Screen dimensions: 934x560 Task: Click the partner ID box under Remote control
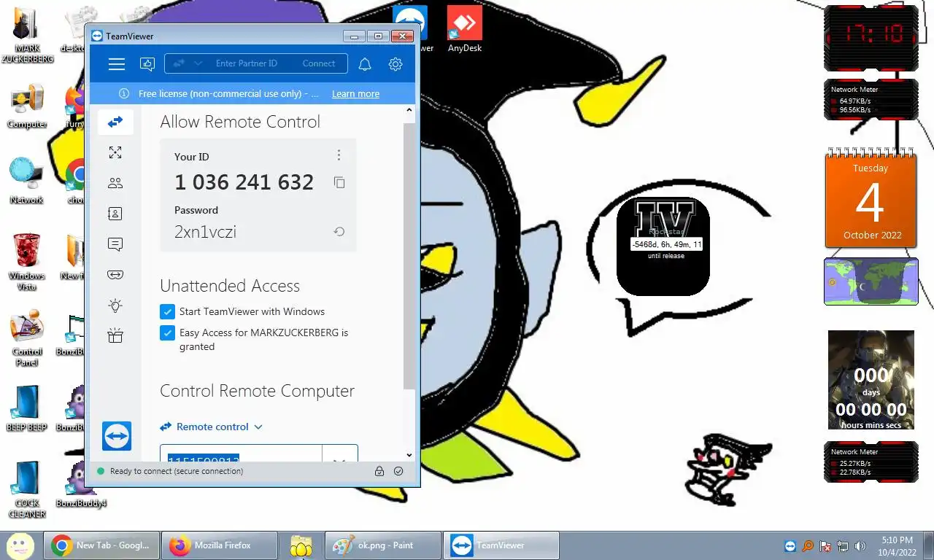tap(241, 454)
